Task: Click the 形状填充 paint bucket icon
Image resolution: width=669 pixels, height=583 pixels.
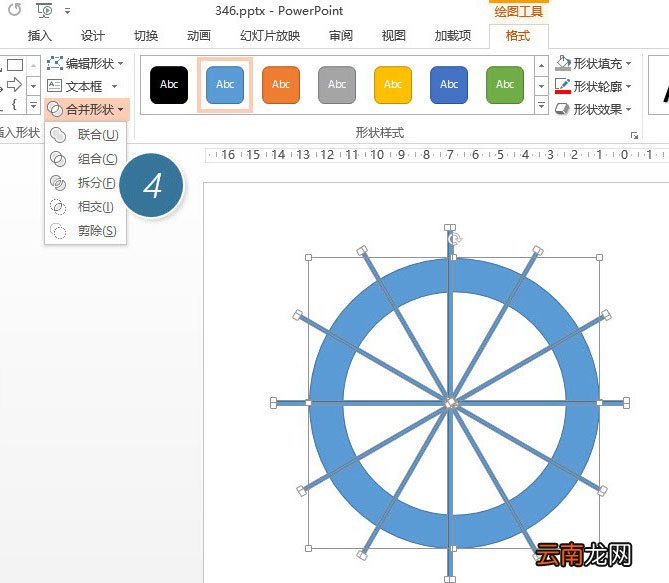Action: pyautogui.click(x=563, y=63)
